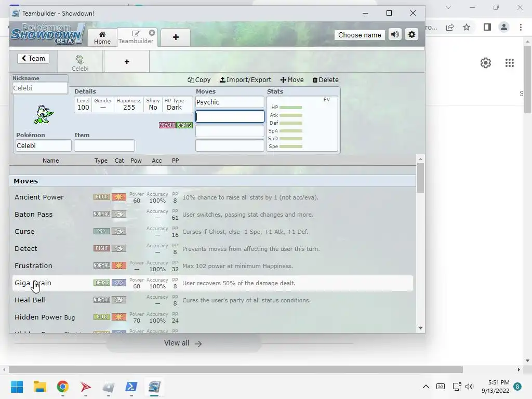Click the Move Pokémon button
This screenshot has width=532, height=399.
pyautogui.click(x=292, y=79)
